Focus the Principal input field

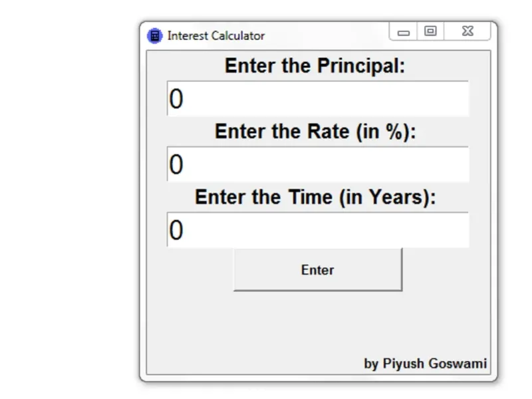pyautogui.click(x=318, y=99)
